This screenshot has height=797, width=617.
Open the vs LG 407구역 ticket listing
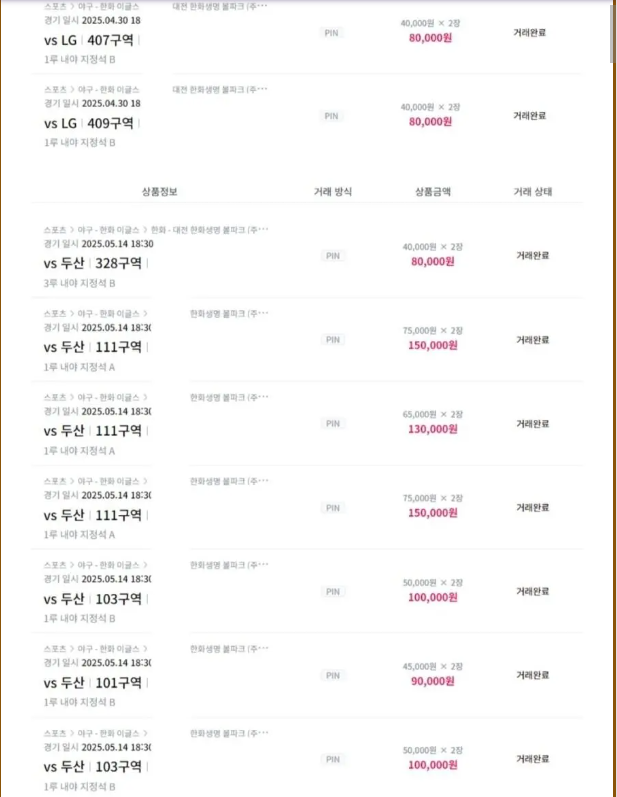(x=89, y=40)
